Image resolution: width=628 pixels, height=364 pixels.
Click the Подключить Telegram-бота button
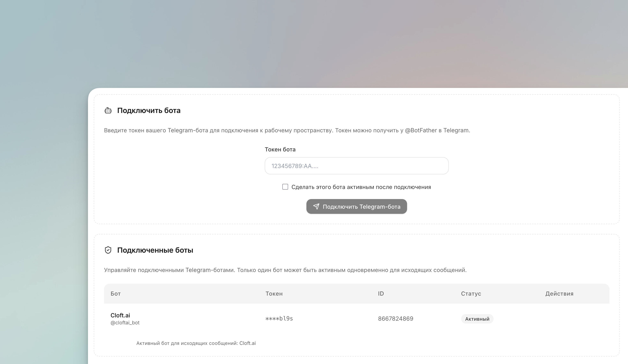(357, 206)
